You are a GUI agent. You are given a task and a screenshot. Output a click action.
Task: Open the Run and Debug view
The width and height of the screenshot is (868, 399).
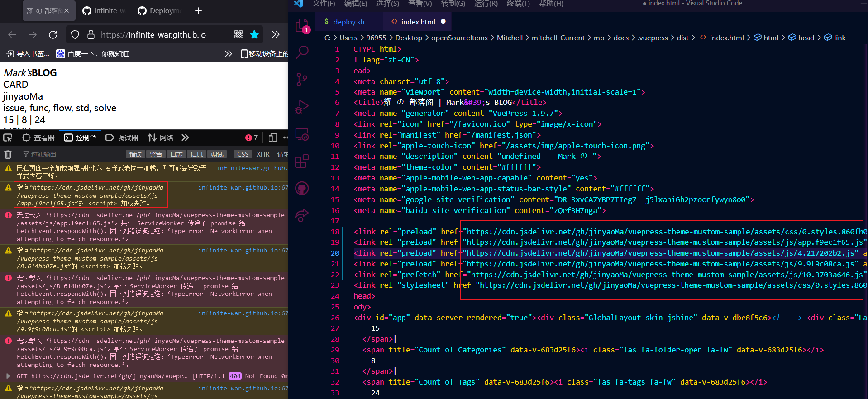coord(302,107)
